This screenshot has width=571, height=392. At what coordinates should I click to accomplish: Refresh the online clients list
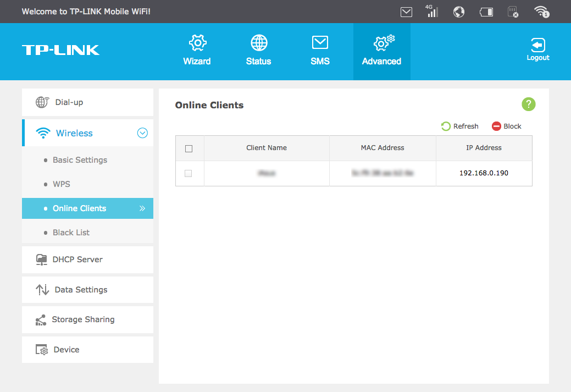pyautogui.click(x=460, y=126)
